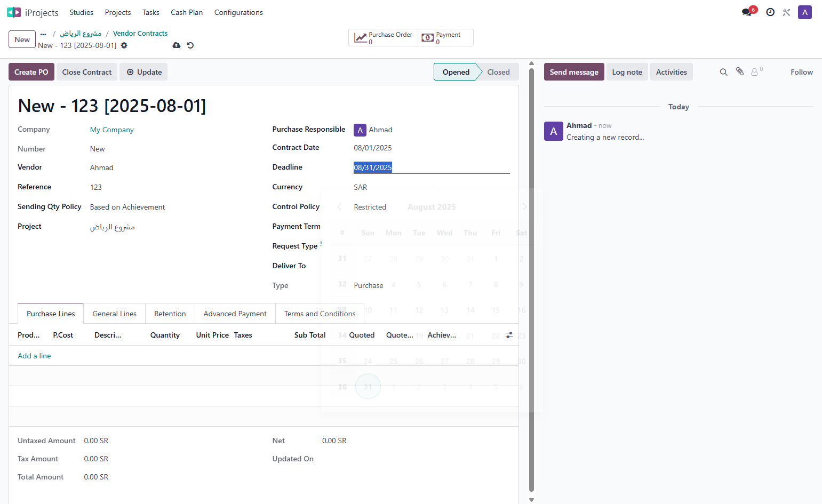Save the record with the cloud icon
This screenshot has height=504, width=822.
177,45
